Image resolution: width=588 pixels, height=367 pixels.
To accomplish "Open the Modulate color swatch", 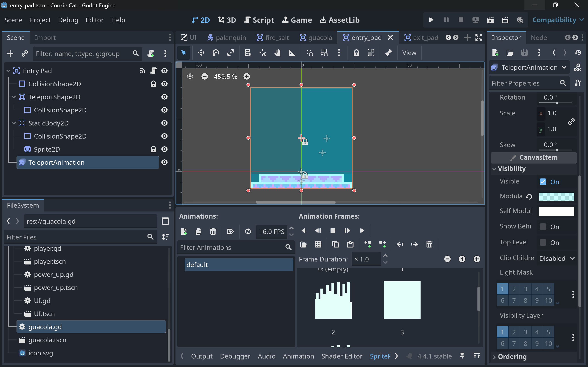I will pyautogui.click(x=556, y=196).
